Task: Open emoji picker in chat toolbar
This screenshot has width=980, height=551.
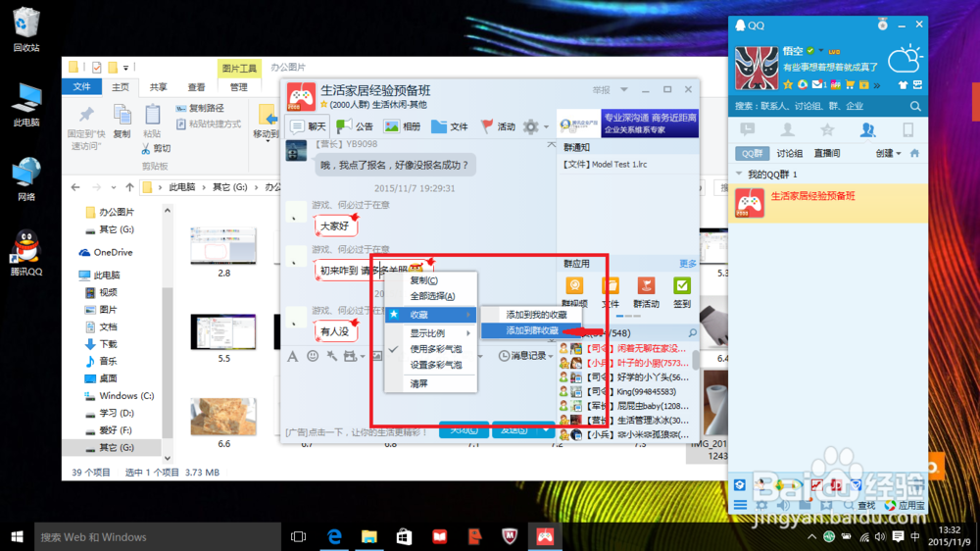Action: pos(313,356)
